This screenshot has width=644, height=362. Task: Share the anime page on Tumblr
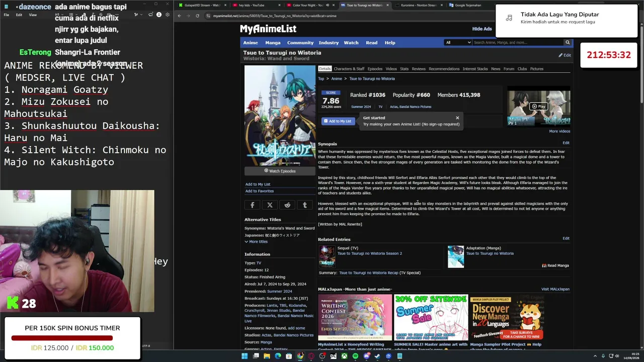(304, 205)
